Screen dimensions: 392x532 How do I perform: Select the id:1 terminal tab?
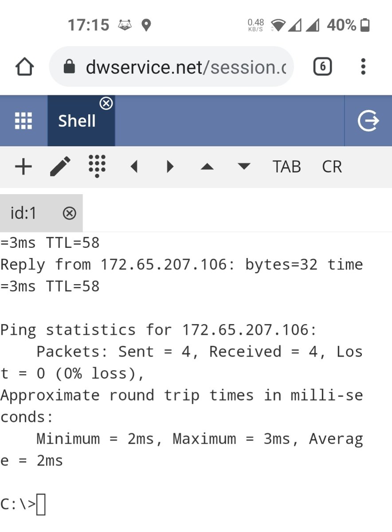point(41,213)
